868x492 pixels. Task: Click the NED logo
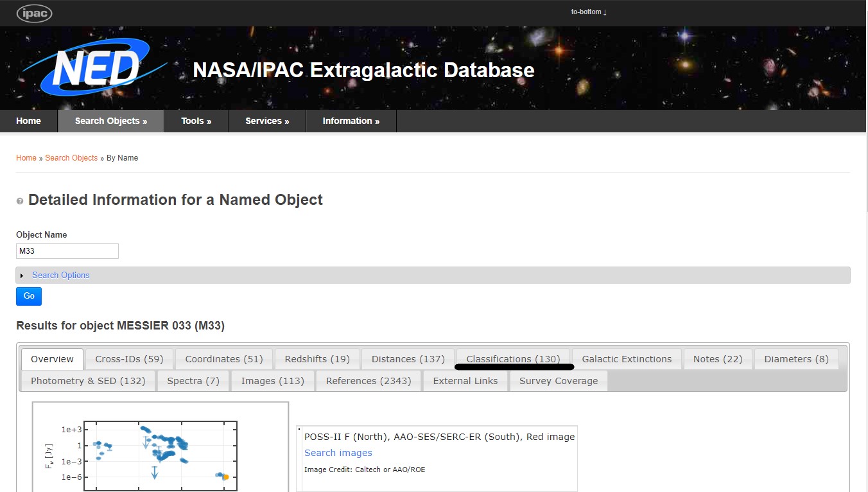click(94, 67)
